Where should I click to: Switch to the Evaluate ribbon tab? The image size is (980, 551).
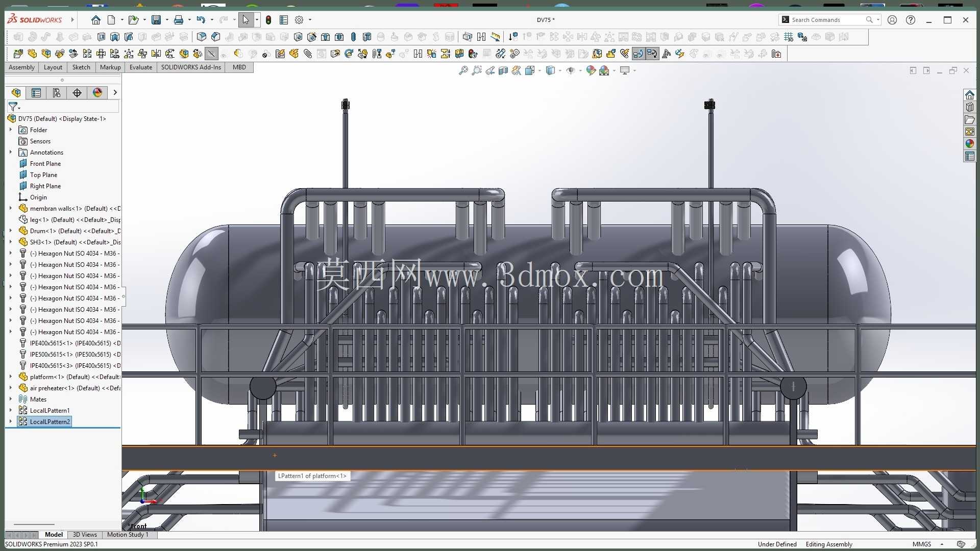[x=141, y=67]
